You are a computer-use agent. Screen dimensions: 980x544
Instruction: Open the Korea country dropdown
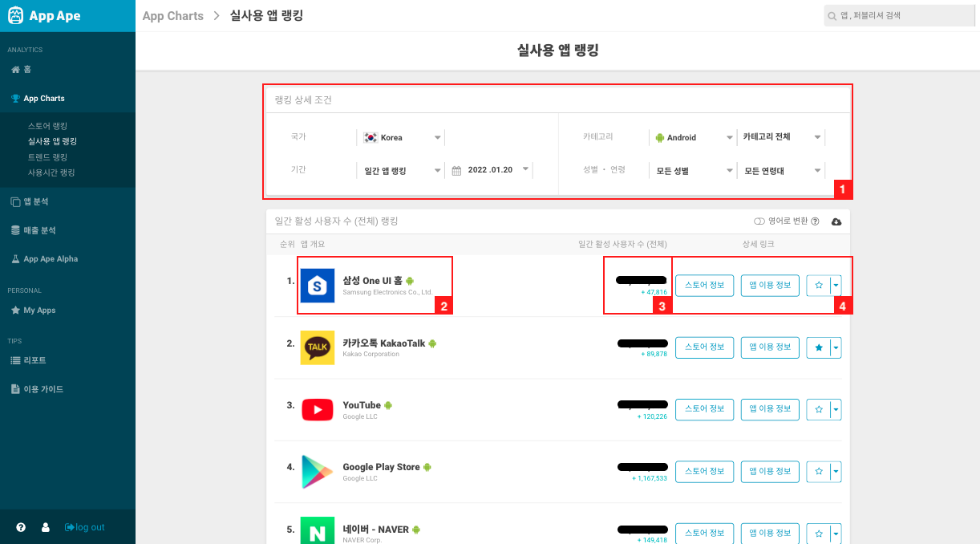point(402,137)
